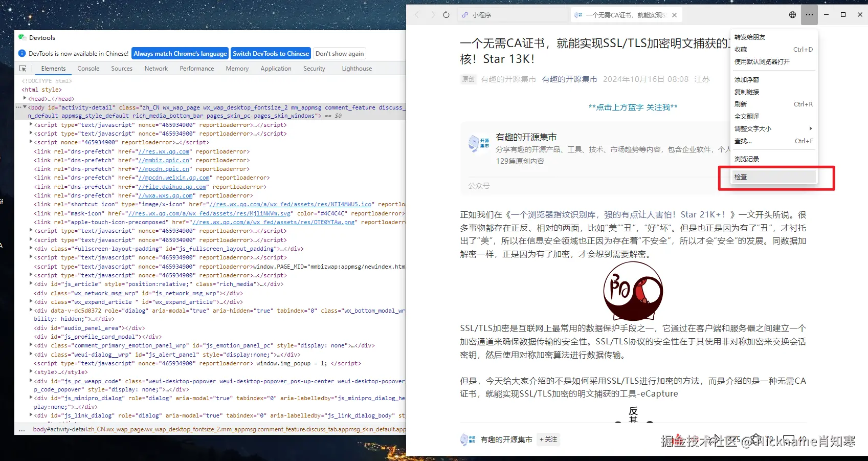Switch to the 小程序 browser tab
This screenshot has width=868, height=461.
pyautogui.click(x=513, y=15)
